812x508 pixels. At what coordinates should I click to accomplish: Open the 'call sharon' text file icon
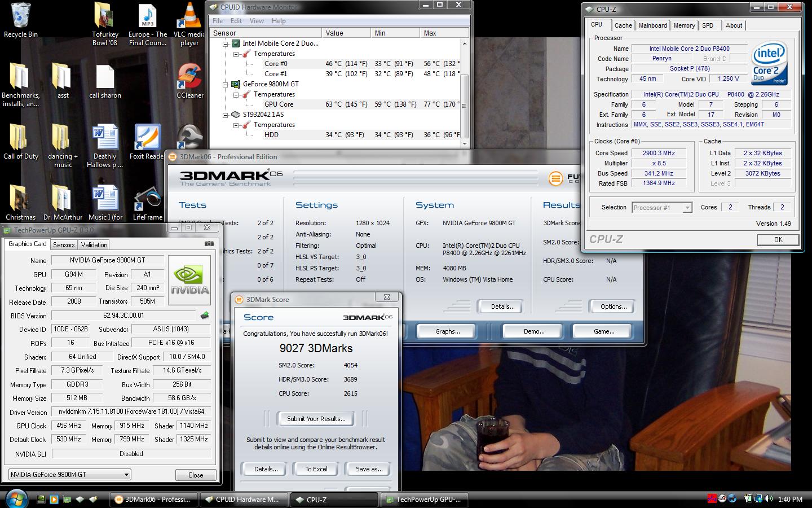[105, 81]
